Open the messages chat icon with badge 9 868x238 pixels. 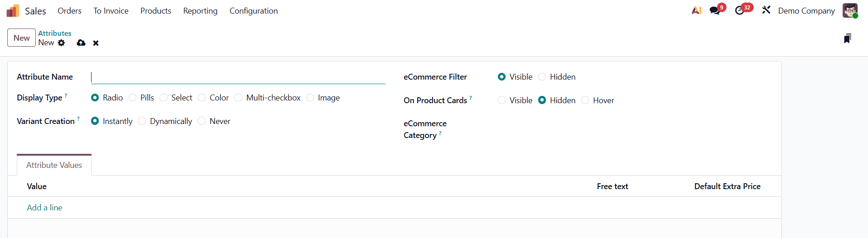click(715, 10)
